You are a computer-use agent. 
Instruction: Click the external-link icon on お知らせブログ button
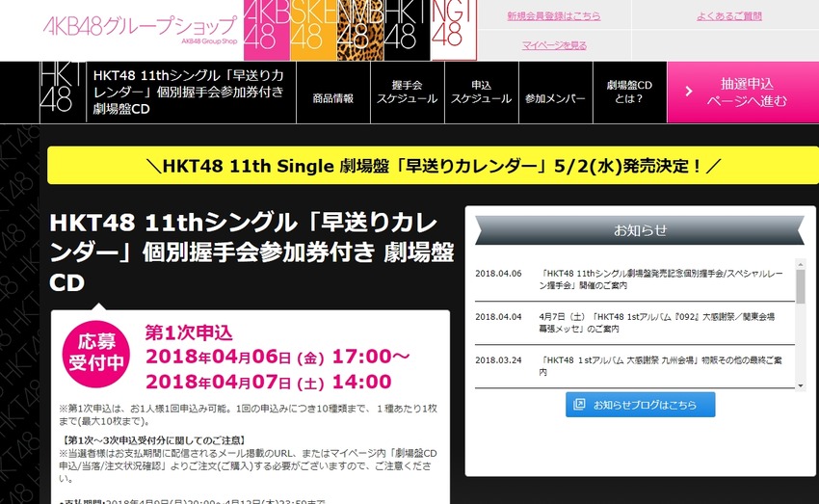click(579, 404)
